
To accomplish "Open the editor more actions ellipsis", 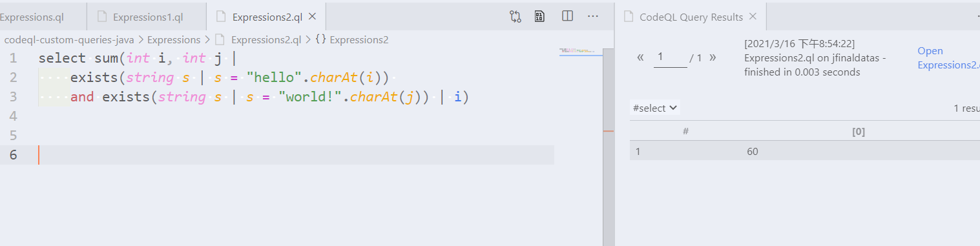I will point(593,16).
